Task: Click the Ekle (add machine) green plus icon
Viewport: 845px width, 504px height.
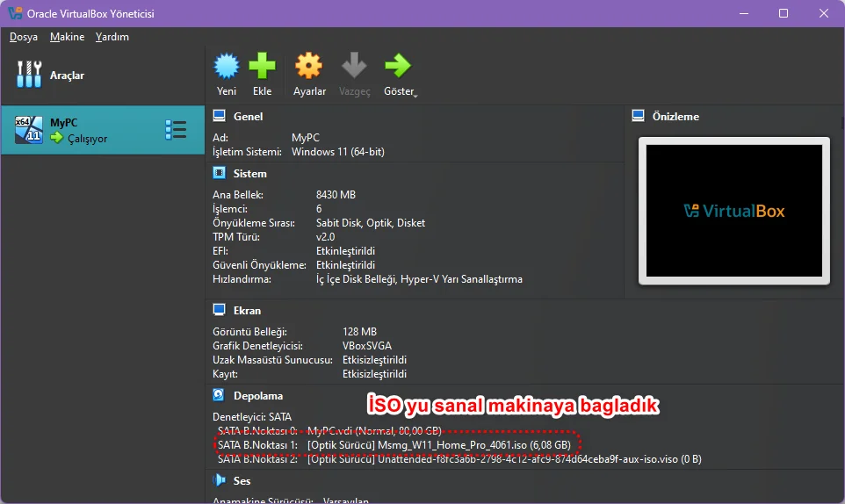Action: click(262, 66)
